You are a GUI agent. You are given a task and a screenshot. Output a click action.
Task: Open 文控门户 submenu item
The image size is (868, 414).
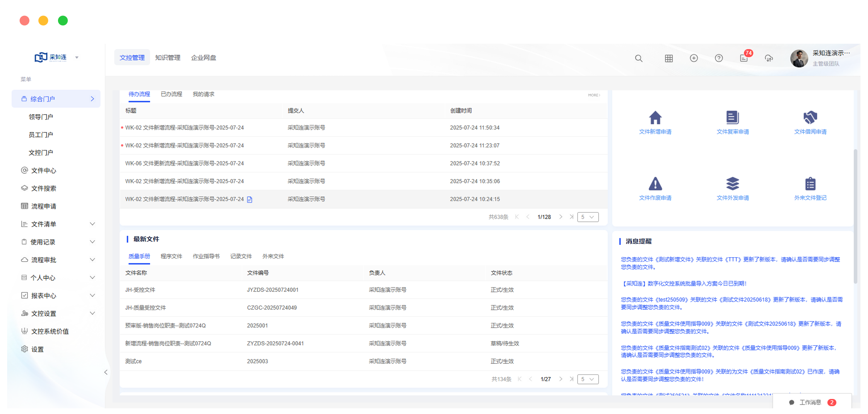click(41, 152)
